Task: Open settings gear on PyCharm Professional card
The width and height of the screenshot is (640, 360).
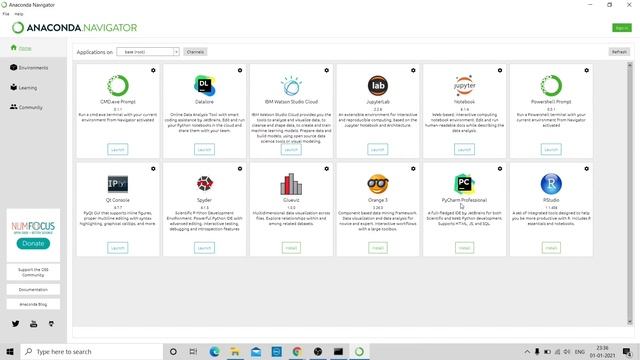Action: [x=500, y=169]
